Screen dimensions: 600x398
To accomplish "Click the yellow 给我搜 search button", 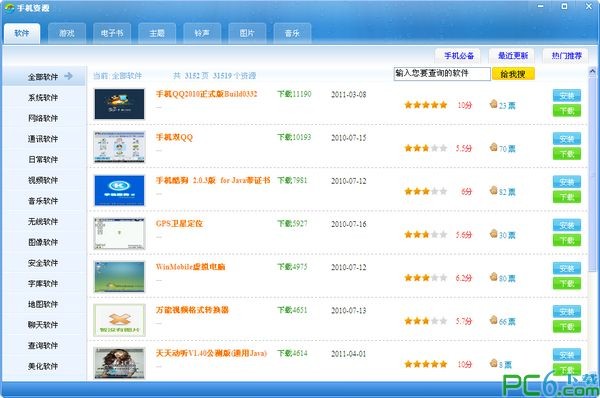I will pyautogui.click(x=513, y=74).
